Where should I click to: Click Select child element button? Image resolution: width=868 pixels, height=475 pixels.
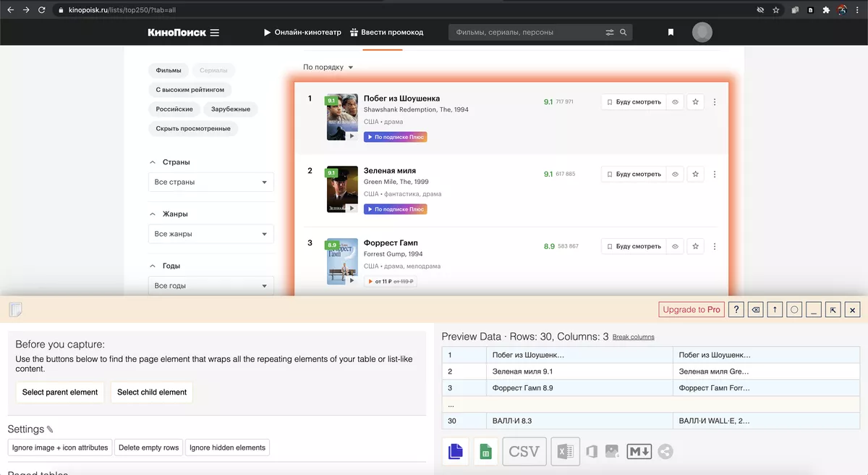click(152, 392)
